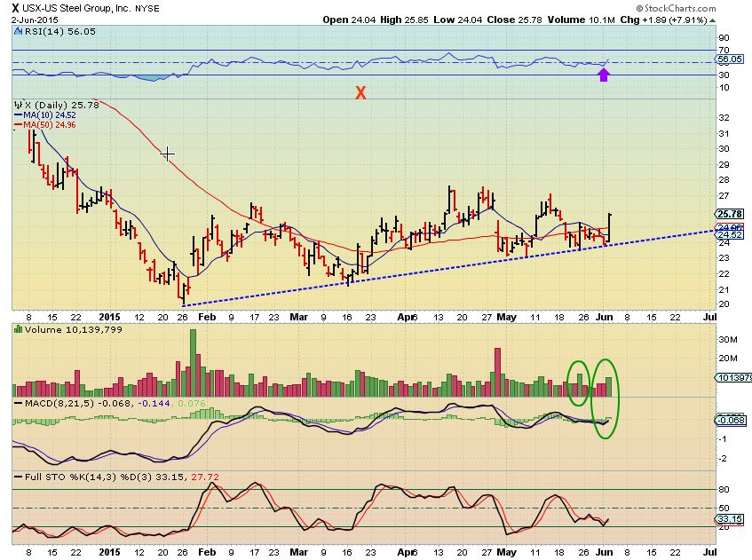Viewport: 752px width, 560px height.
Task: Click the USX-US Steel Group, Inc. title
Action: 78,8
